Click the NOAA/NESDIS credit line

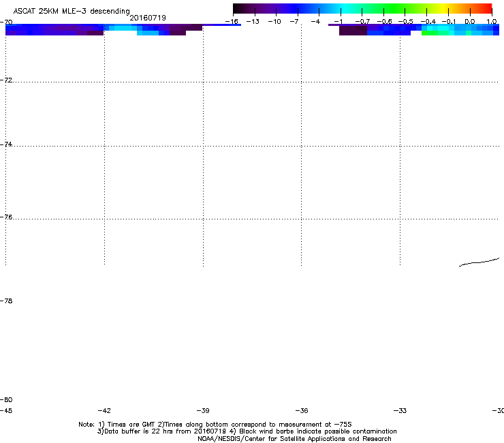pyautogui.click(x=294, y=439)
